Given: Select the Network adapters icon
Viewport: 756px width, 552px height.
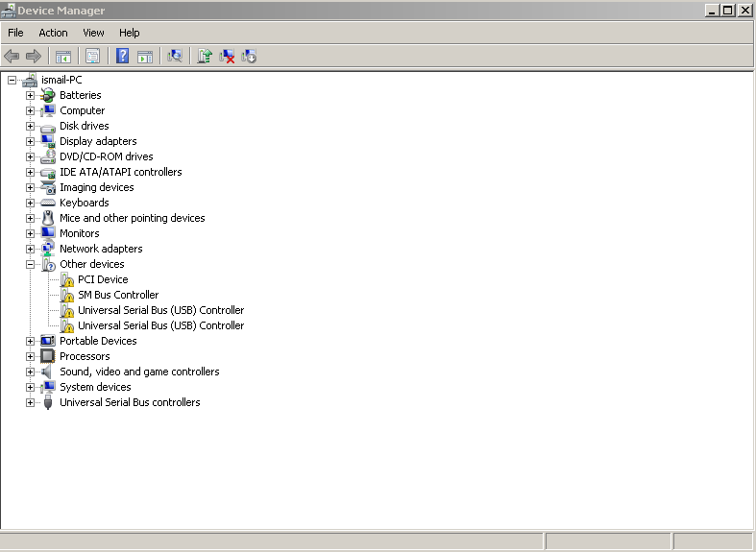Looking at the screenshot, I should (x=48, y=249).
